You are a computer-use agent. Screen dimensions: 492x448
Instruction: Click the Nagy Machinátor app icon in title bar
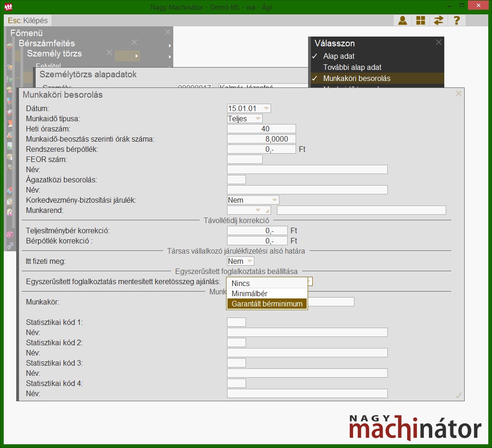(8, 6)
